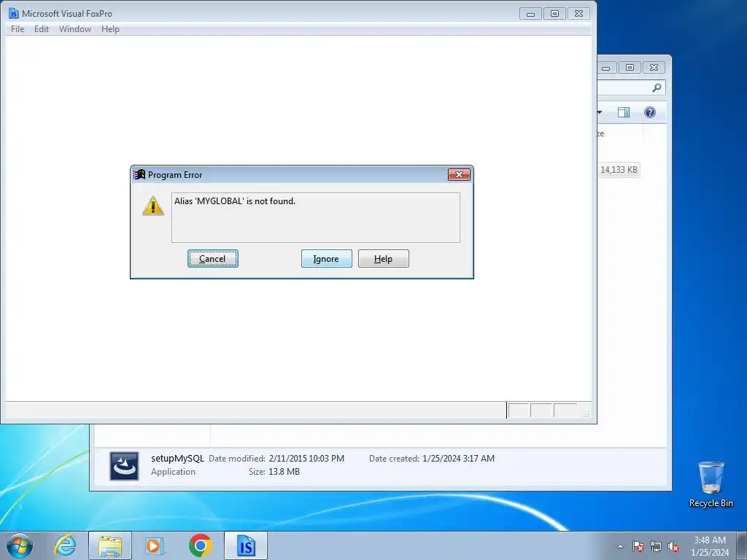The image size is (747, 560).
Task: Expand the Explorer view options dropdown arrow
Action: [x=600, y=112]
